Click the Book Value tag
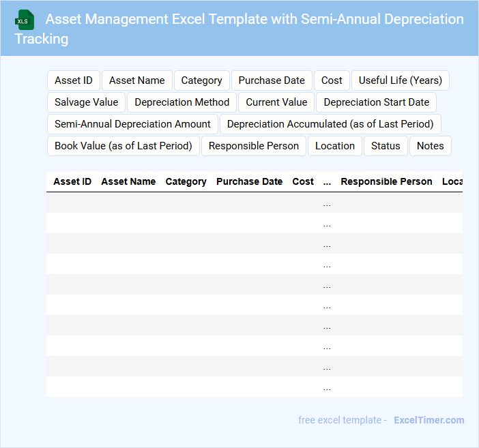The image size is (479, 448). [x=124, y=146]
